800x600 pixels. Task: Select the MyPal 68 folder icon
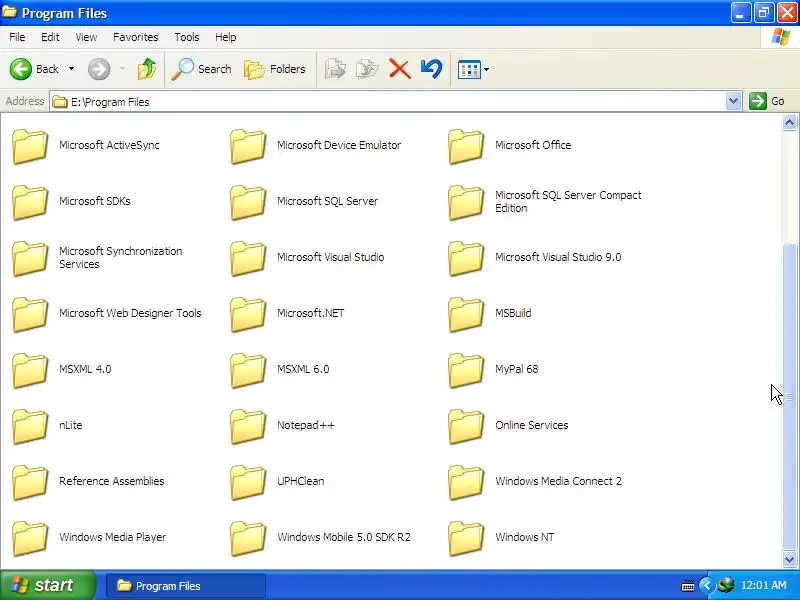pyautogui.click(x=466, y=371)
